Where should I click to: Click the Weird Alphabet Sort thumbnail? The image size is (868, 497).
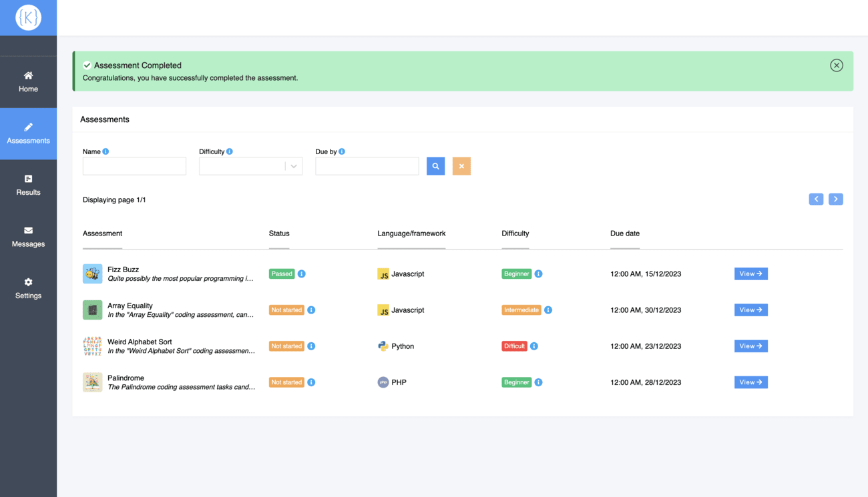click(x=92, y=346)
